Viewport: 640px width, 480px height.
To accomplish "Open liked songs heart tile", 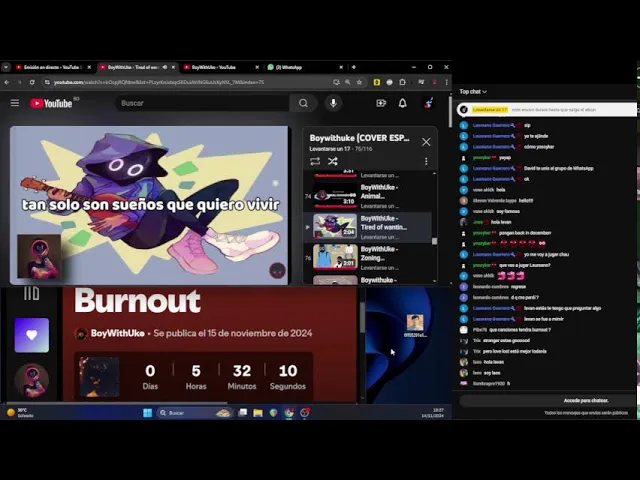I will (x=32, y=335).
